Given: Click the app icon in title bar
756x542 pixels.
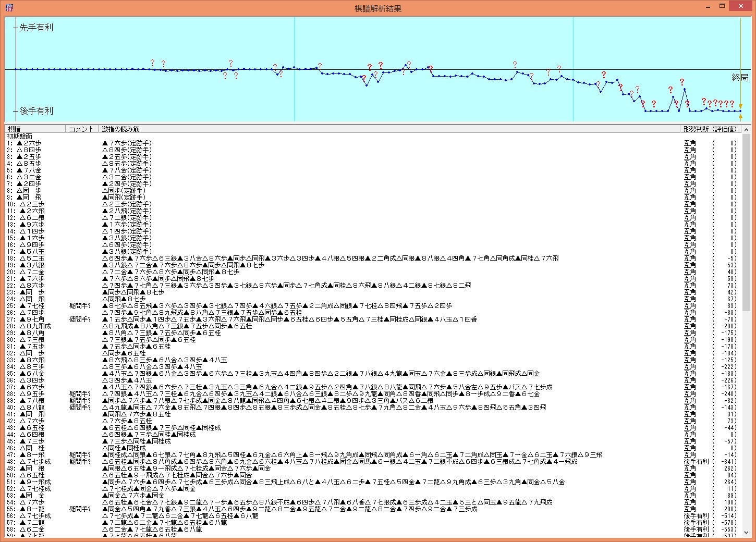Looking at the screenshot, I should click(8, 7).
